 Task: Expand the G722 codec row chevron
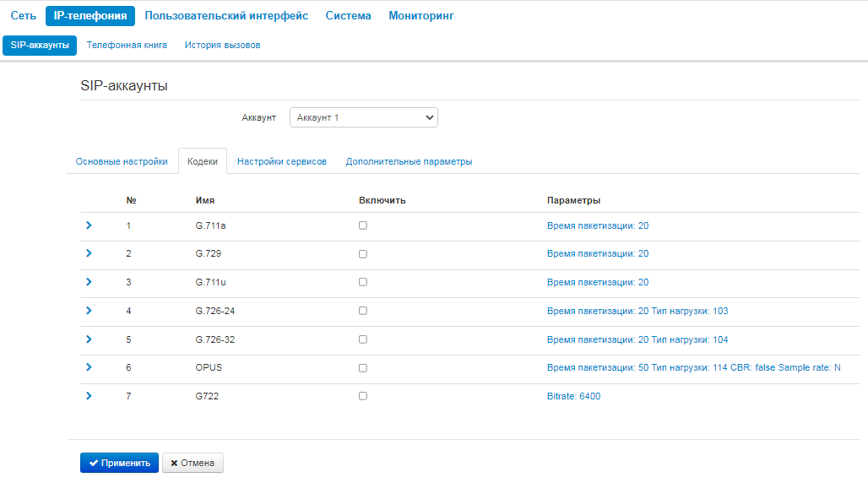coord(89,396)
